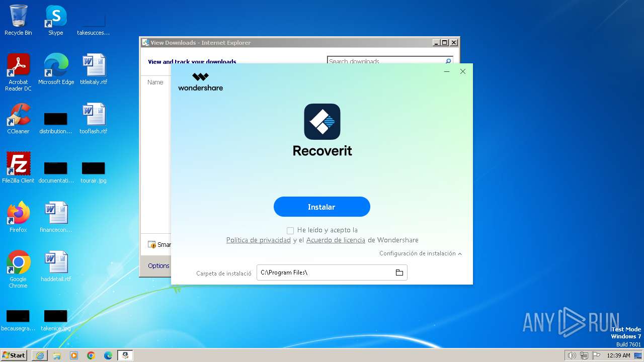The image size is (644, 362).
Task: Click the network tray icon
Action: tap(584, 355)
